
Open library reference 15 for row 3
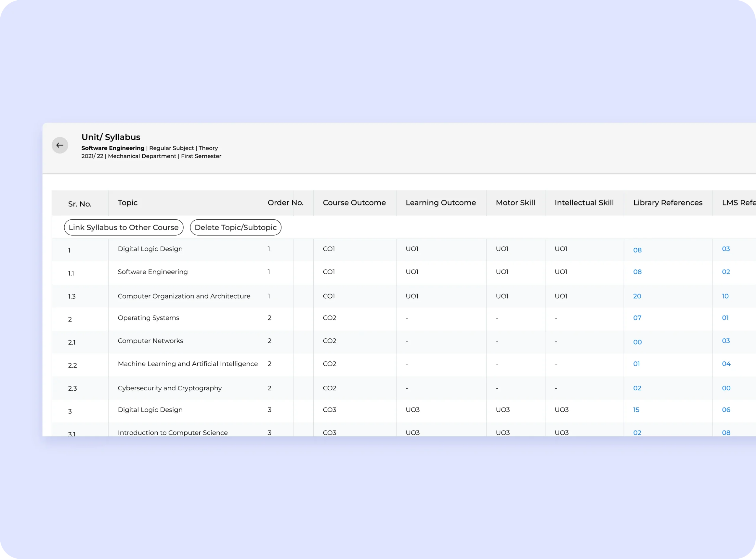pos(636,410)
